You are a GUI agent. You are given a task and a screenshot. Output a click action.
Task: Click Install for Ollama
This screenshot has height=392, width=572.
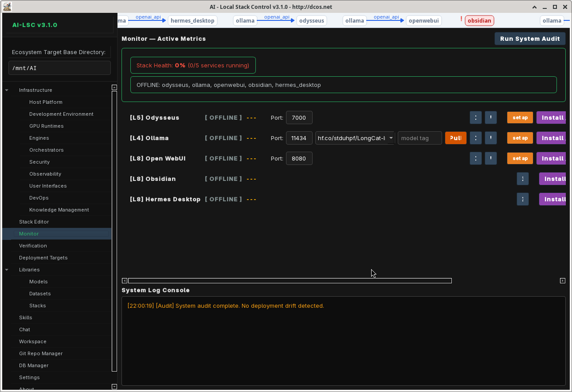point(551,138)
